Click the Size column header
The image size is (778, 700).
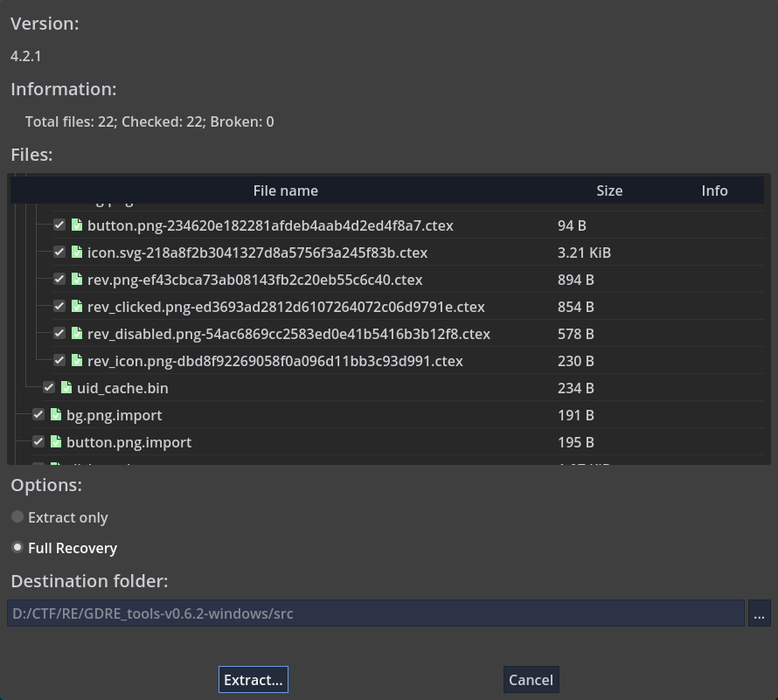point(609,191)
